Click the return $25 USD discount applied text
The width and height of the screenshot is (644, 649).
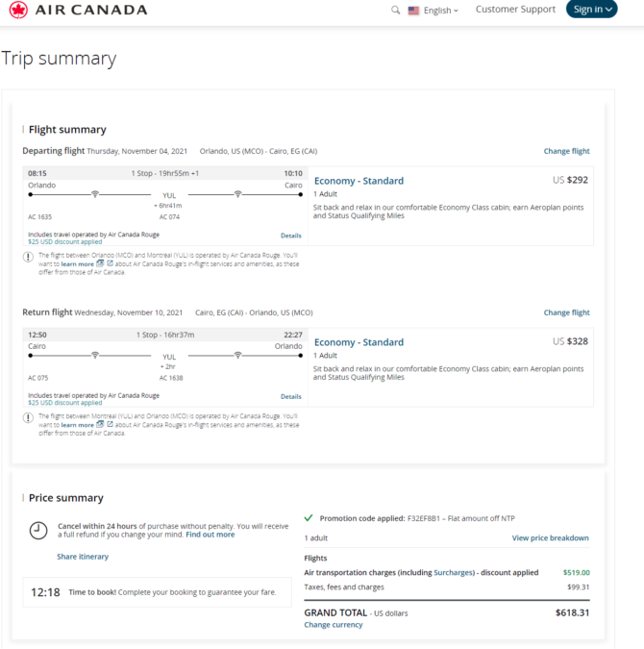(65, 403)
